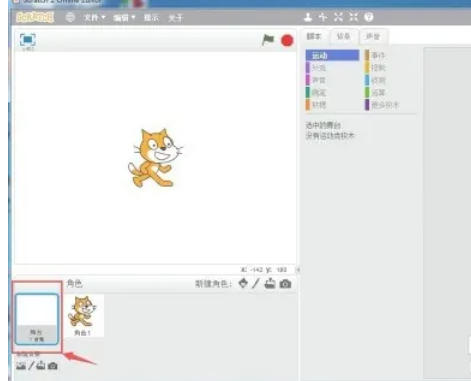Take a new backdrop from the camera

(52, 366)
